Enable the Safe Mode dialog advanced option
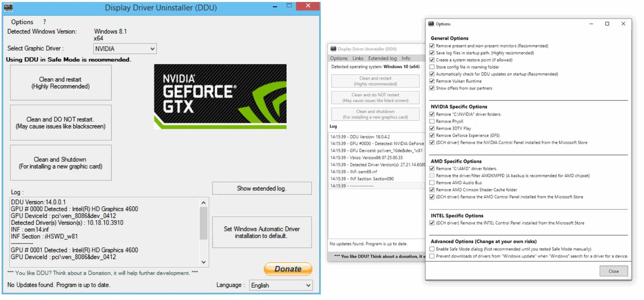644x300 pixels. click(432, 248)
